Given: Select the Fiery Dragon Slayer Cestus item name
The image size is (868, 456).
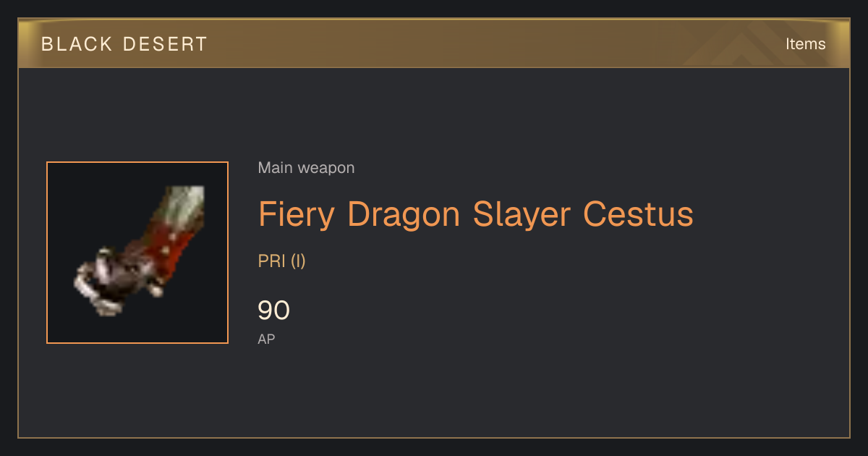Looking at the screenshot, I should click(476, 214).
